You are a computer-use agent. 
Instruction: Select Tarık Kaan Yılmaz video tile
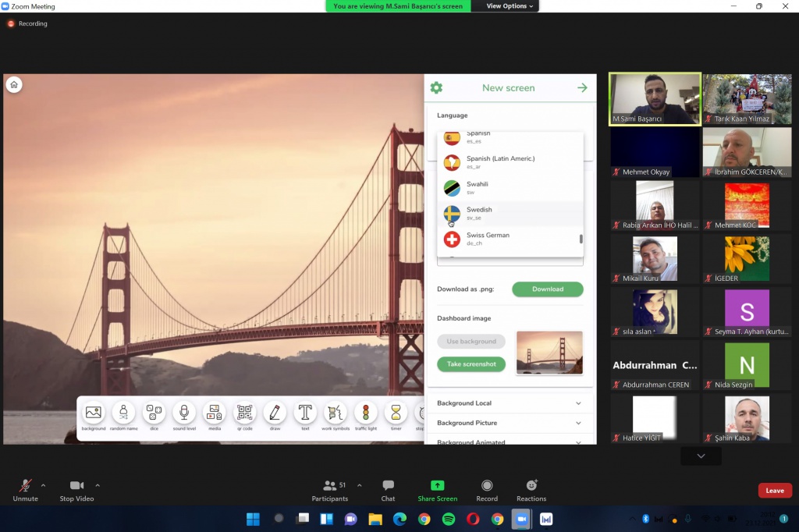coord(748,99)
